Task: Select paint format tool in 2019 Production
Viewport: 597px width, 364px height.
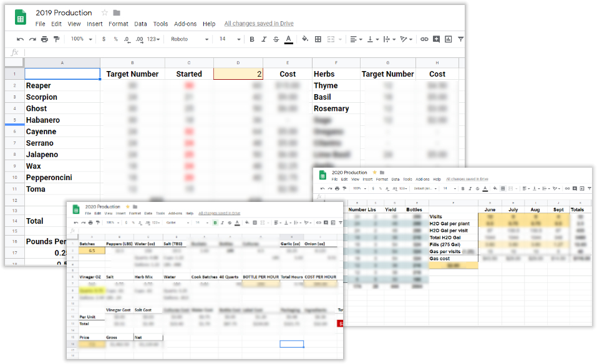Action: click(x=57, y=39)
